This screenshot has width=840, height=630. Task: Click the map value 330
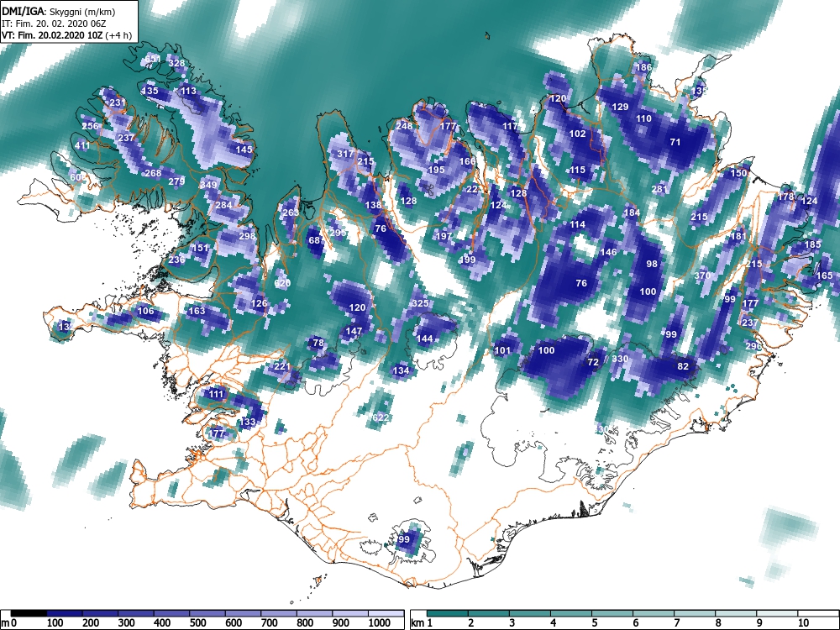coord(621,359)
